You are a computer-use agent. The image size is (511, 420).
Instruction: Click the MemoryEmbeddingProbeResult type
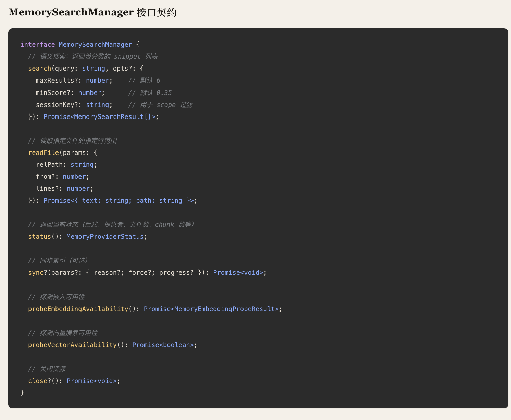click(224, 309)
